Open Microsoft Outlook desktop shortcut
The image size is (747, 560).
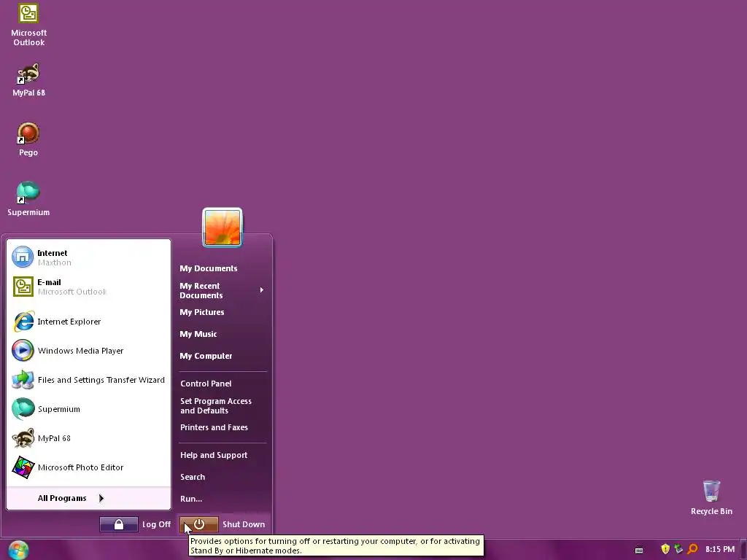coord(28,25)
